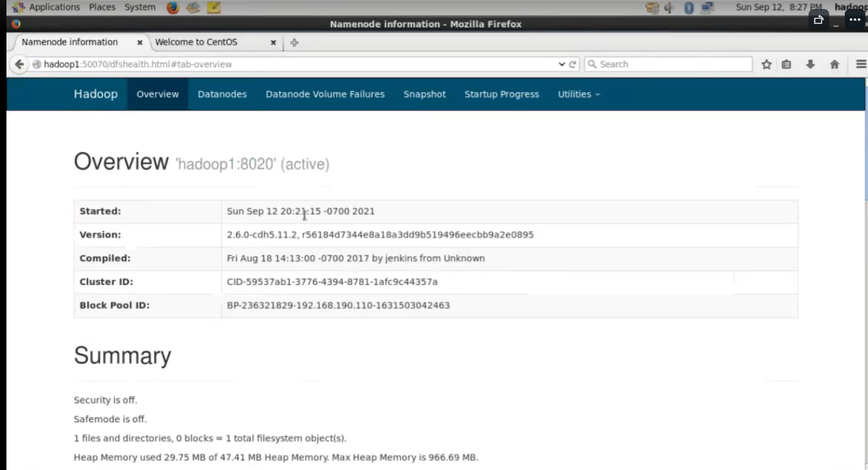The width and height of the screenshot is (868, 470).
Task: Click the Bluetooth tray icon
Action: point(688,8)
